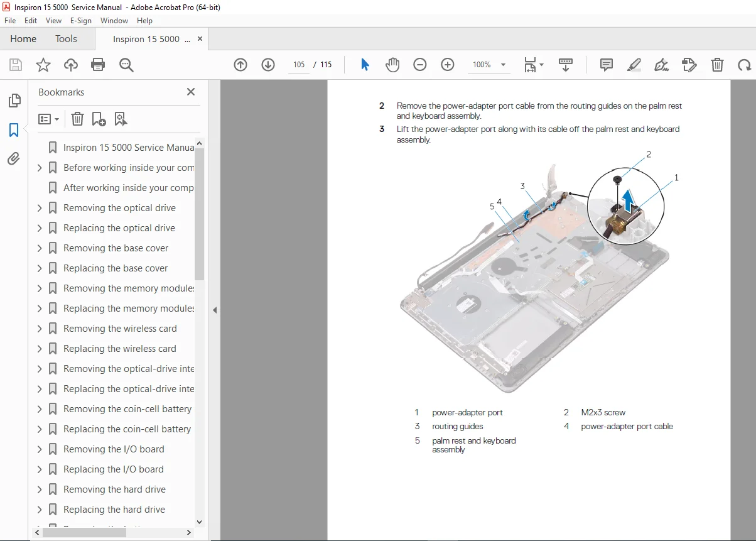756x541 pixels.
Task: Open the E-Sign menu
Action: coord(81,20)
